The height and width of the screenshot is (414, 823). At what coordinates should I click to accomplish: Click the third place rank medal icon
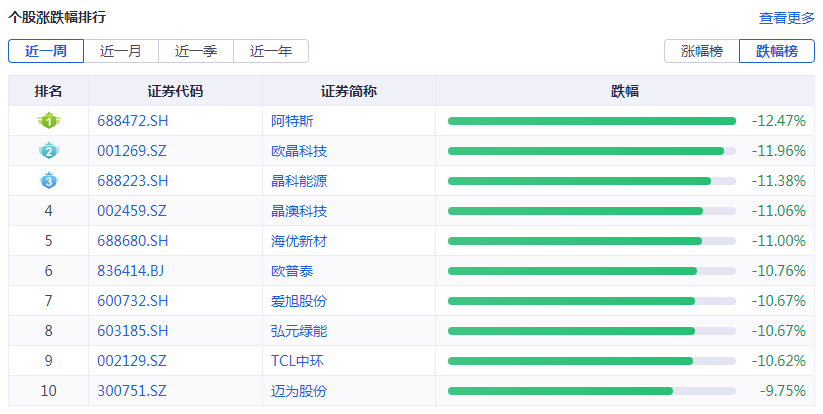(48, 181)
